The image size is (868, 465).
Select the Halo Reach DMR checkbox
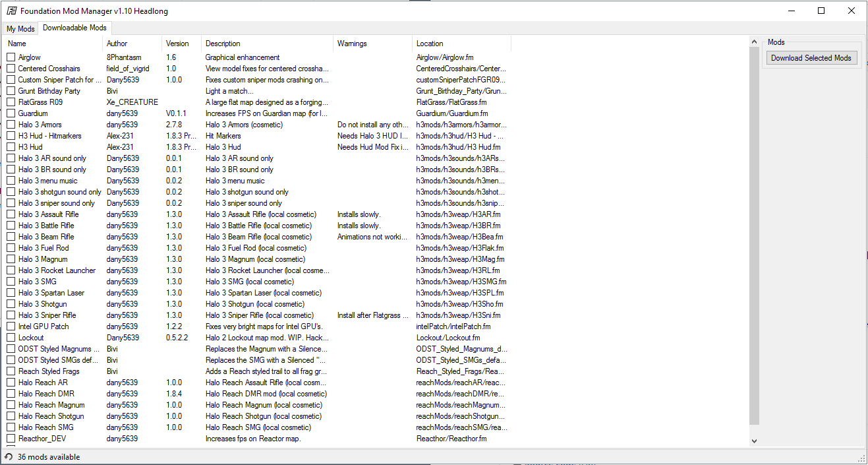11,394
